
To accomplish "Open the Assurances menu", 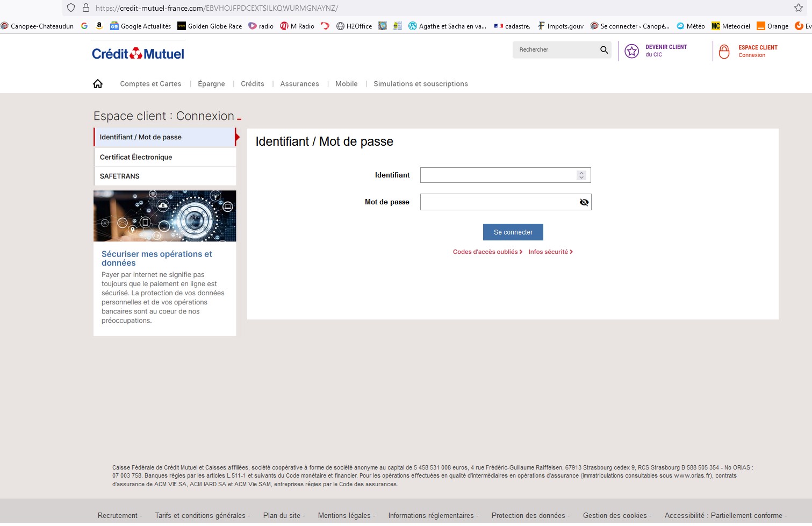I will pos(299,84).
